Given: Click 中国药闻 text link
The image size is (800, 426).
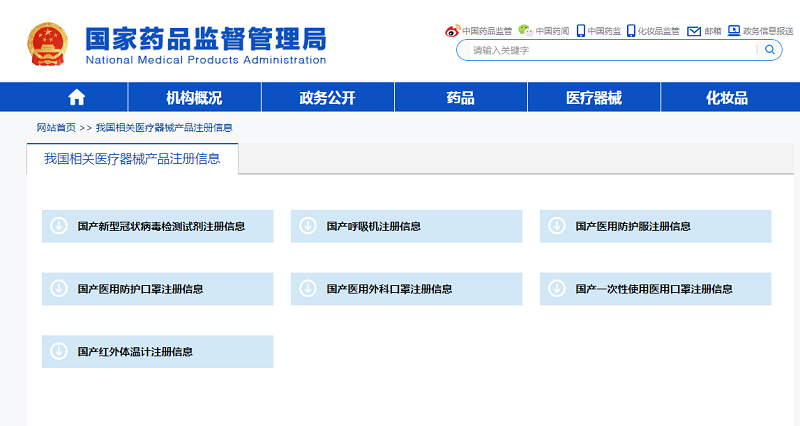Looking at the screenshot, I should [552, 31].
